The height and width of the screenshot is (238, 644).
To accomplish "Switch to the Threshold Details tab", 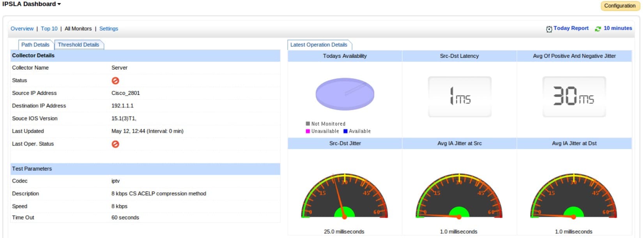I will click(x=79, y=44).
